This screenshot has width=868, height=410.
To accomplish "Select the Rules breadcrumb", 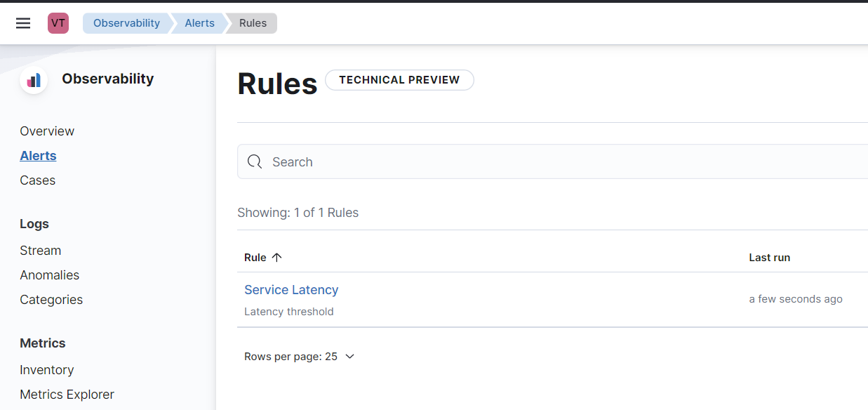I will click(253, 22).
